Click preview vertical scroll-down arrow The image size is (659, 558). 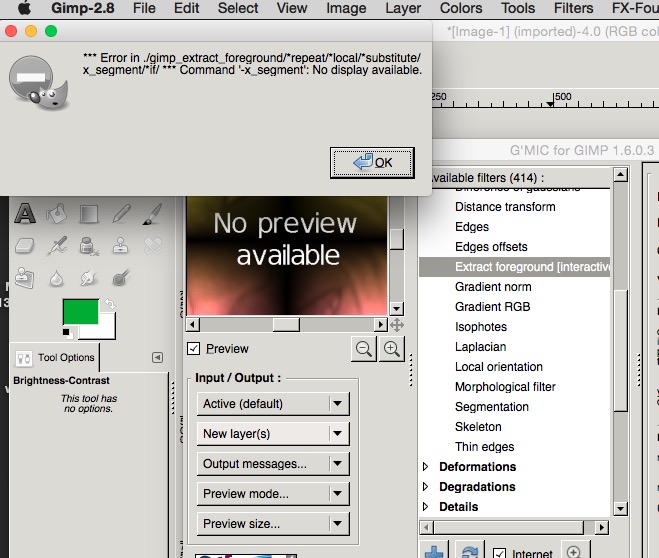click(396, 309)
